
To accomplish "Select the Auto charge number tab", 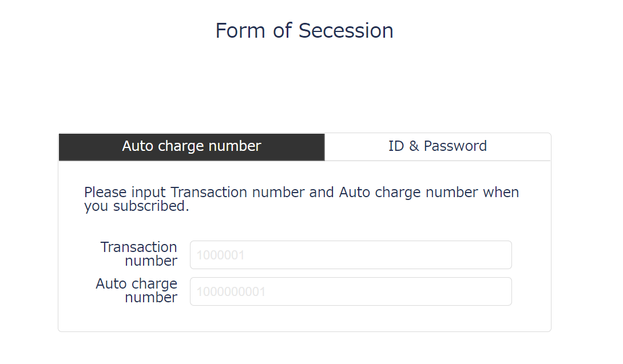I will 192,146.
